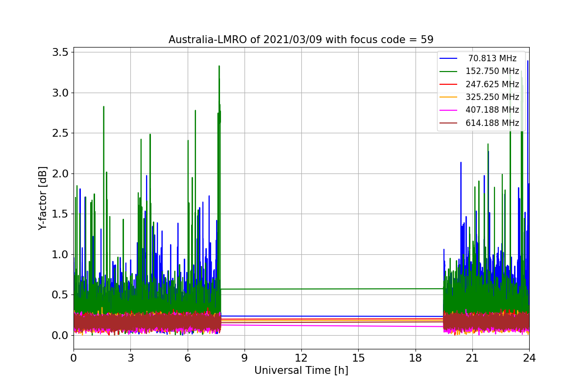Select the 70.813 MHz legend entry

pyautogui.click(x=479, y=58)
